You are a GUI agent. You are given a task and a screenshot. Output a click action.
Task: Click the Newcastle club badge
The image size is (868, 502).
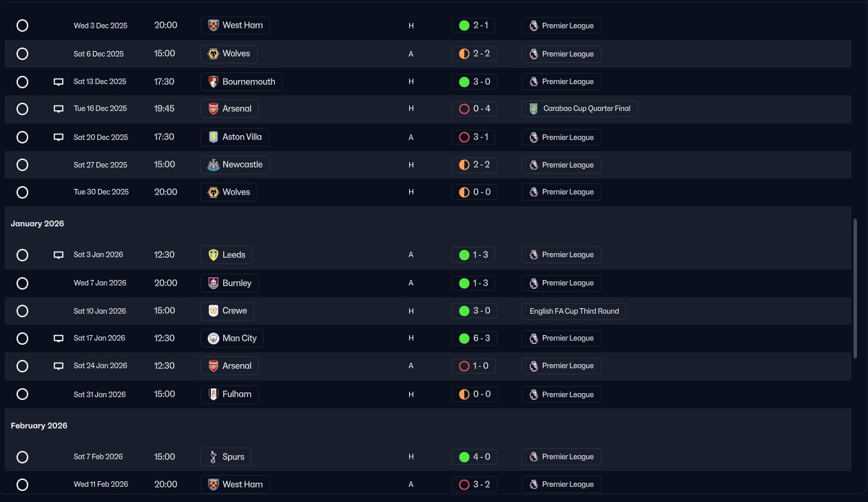pos(214,165)
